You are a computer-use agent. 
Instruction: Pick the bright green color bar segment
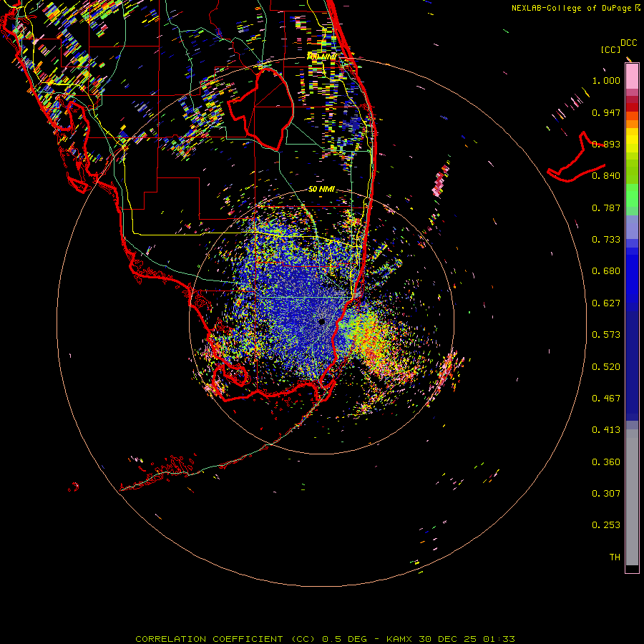[632, 195]
